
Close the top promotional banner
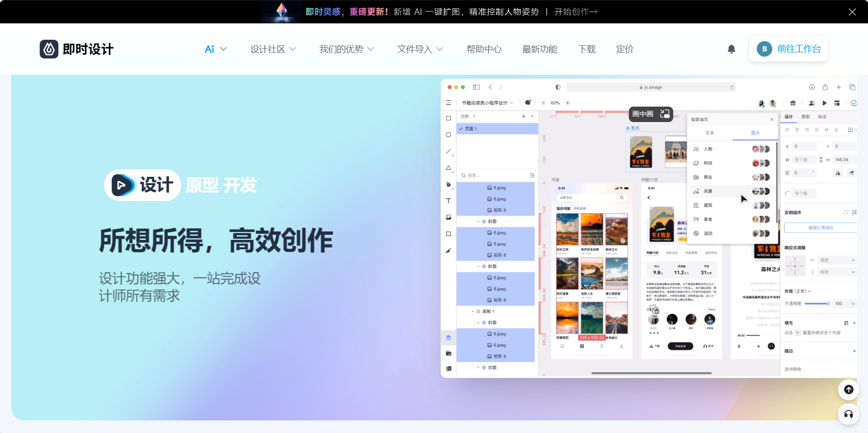click(x=852, y=12)
